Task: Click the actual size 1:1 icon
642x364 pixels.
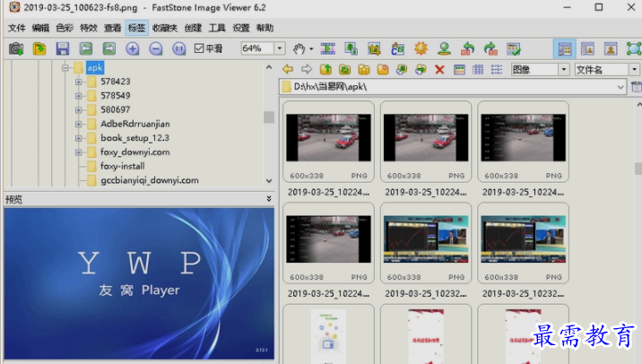Action: tap(179, 48)
